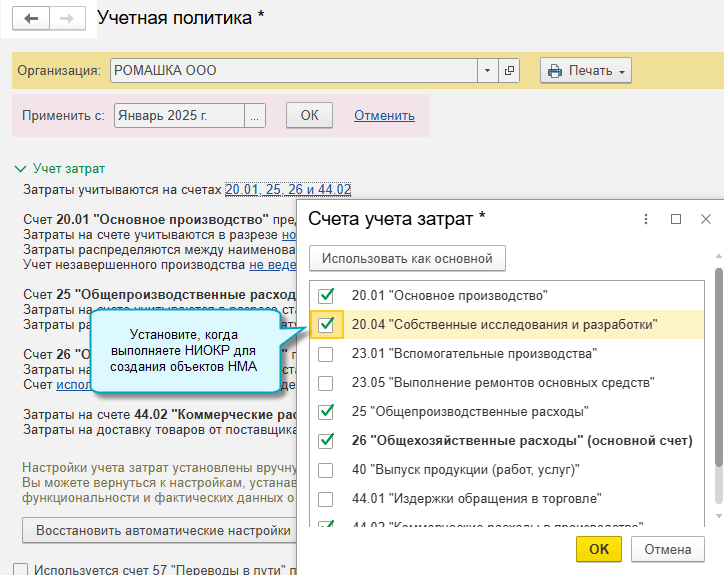Screen dimensions: 724x575
Task: Open the Организация dropdown list
Action: (487, 71)
